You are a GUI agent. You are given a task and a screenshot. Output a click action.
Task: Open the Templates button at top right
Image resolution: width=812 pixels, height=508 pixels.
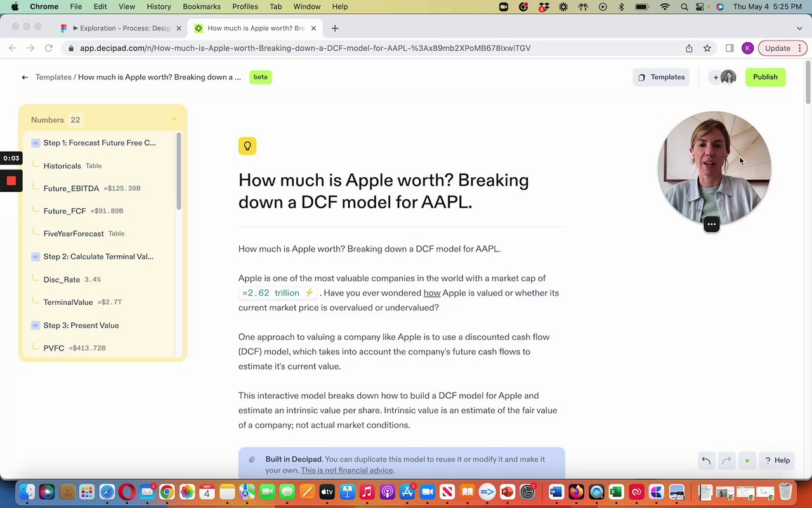pyautogui.click(x=661, y=77)
